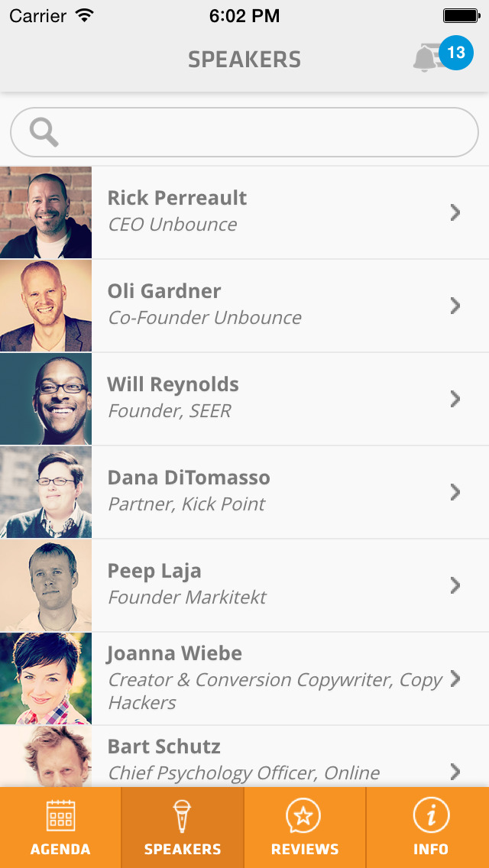Click Joanna Wiebe's profile photo

46,679
